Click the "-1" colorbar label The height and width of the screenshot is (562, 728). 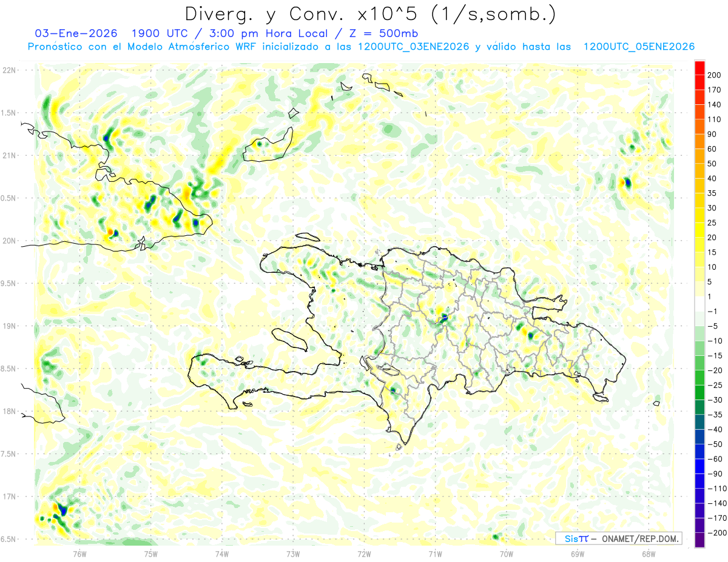tap(712, 312)
